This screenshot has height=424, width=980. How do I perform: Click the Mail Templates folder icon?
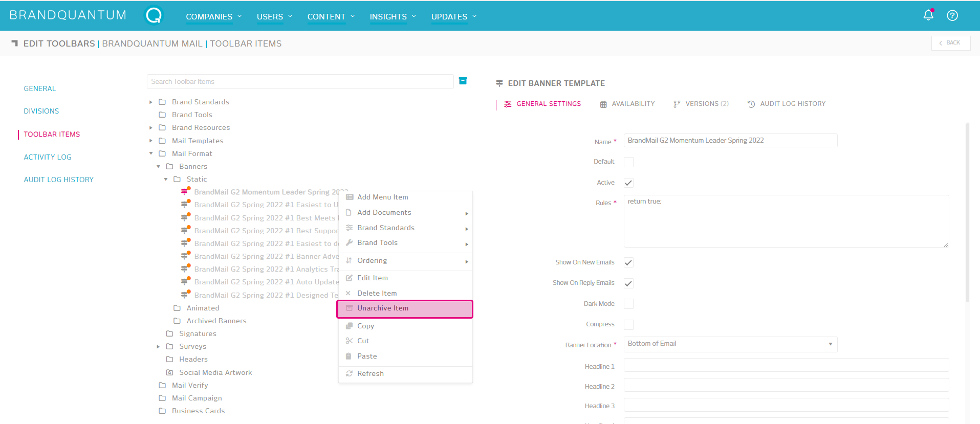click(x=162, y=141)
